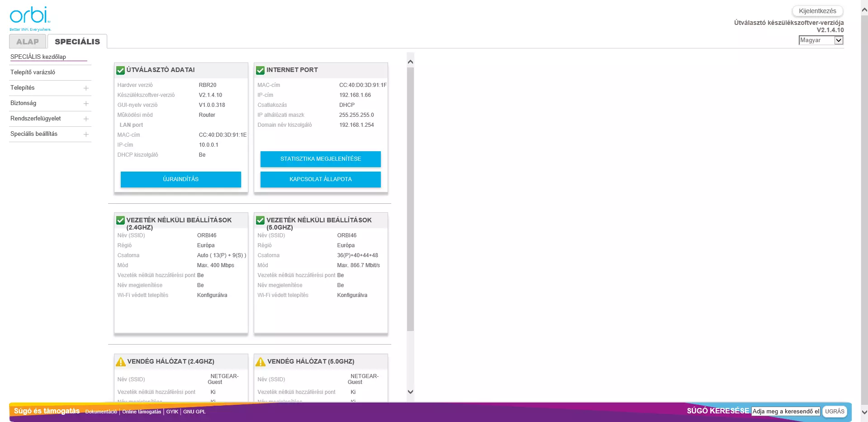Switch to the ALAP tab
The image size is (868, 422).
28,42
